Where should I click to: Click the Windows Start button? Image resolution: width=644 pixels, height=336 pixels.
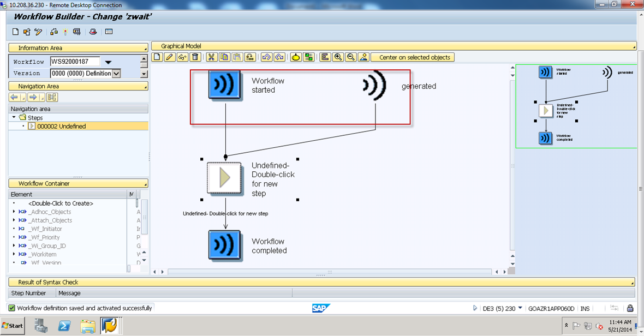click(13, 326)
